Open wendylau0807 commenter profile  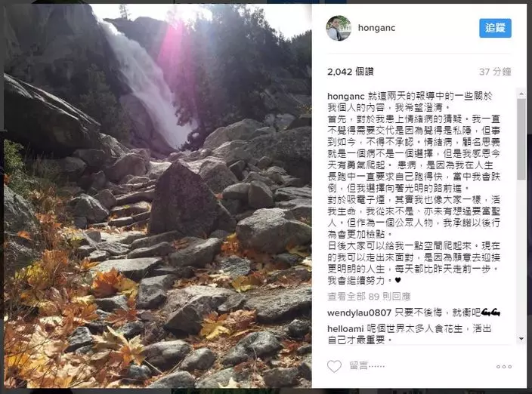[359, 312]
